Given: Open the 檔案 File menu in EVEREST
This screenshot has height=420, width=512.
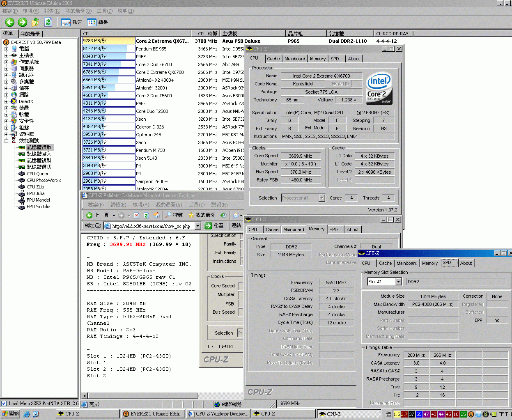Looking at the screenshot, I should point(10,11).
